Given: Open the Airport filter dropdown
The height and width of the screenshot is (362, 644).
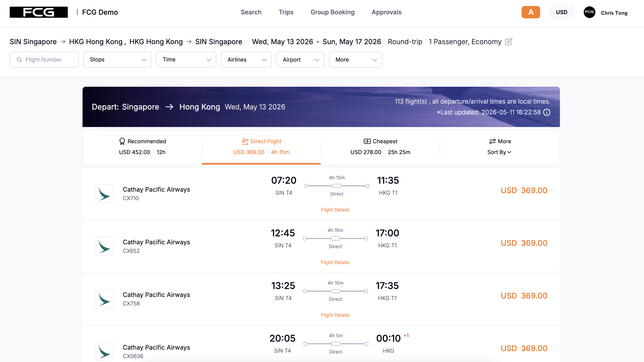Looking at the screenshot, I should click(300, 59).
